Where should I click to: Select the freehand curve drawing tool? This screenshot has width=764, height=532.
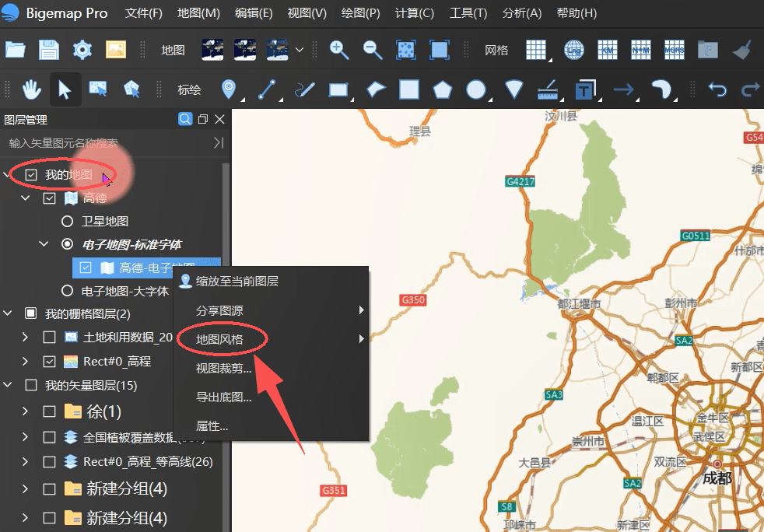[305, 89]
